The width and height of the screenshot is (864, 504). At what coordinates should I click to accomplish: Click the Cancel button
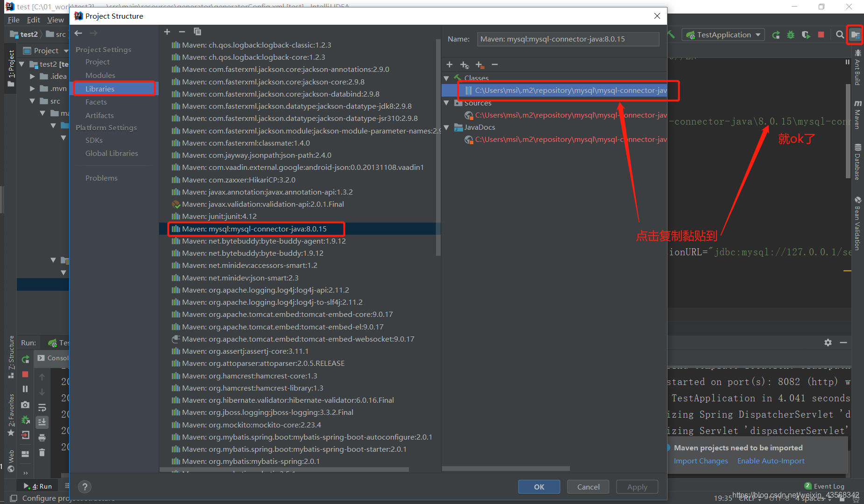pyautogui.click(x=588, y=487)
